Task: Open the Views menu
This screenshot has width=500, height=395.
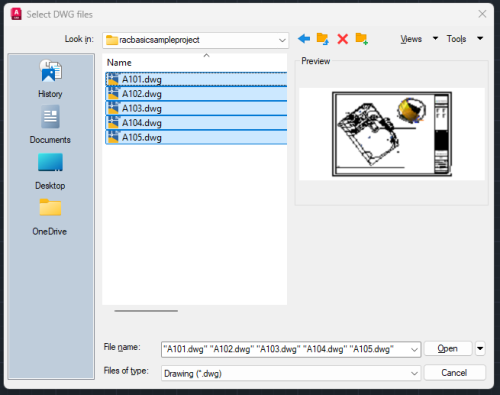Action: (x=411, y=39)
